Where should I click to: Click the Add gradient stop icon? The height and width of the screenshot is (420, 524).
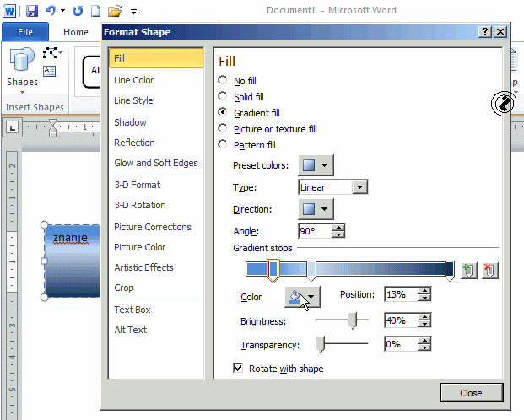point(468,270)
